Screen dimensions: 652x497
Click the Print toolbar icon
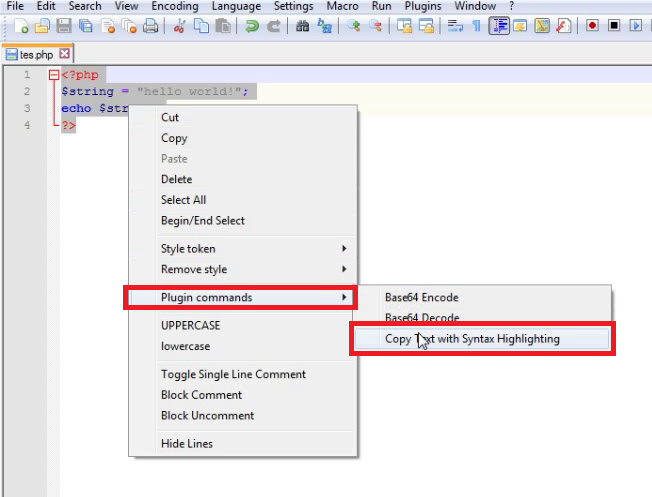tap(151, 26)
